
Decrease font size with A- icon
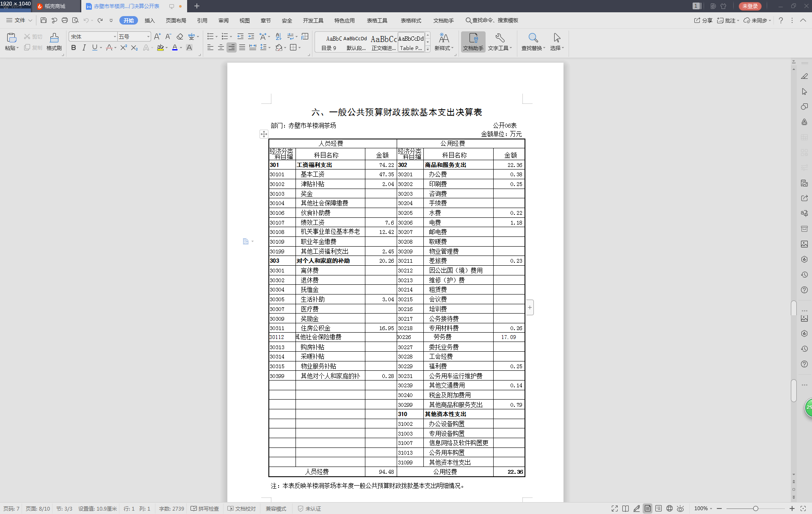(168, 37)
